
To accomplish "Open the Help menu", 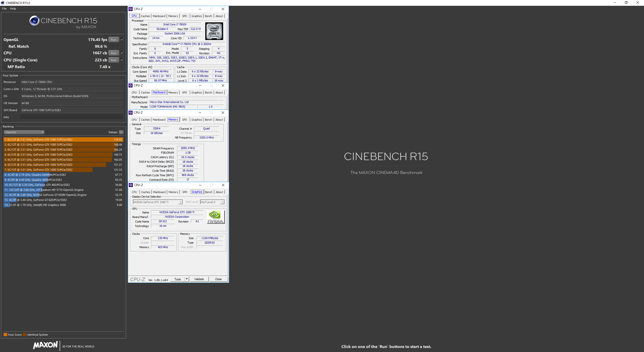I will tap(13, 9).
